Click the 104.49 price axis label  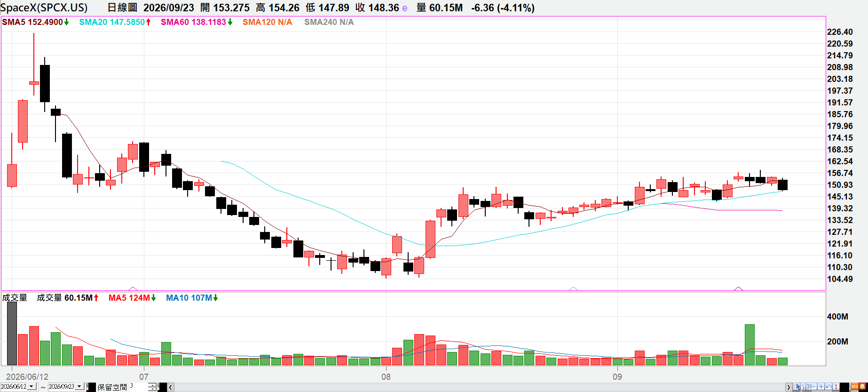point(840,279)
